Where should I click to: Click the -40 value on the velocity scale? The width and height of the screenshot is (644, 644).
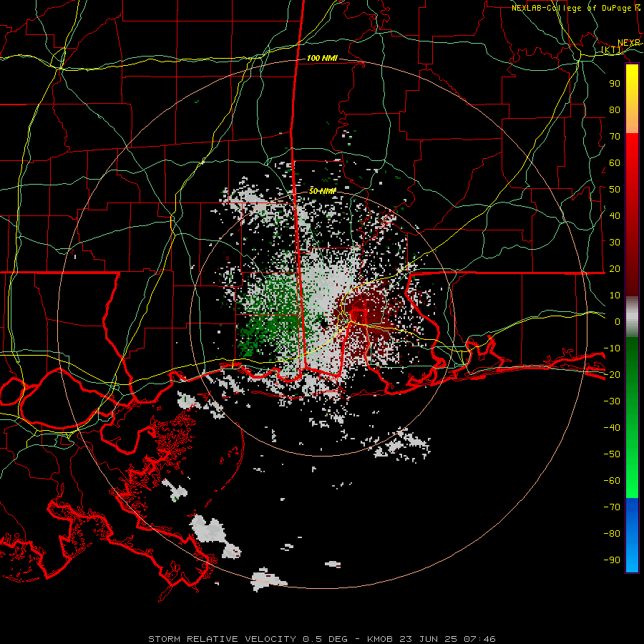pos(612,428)
